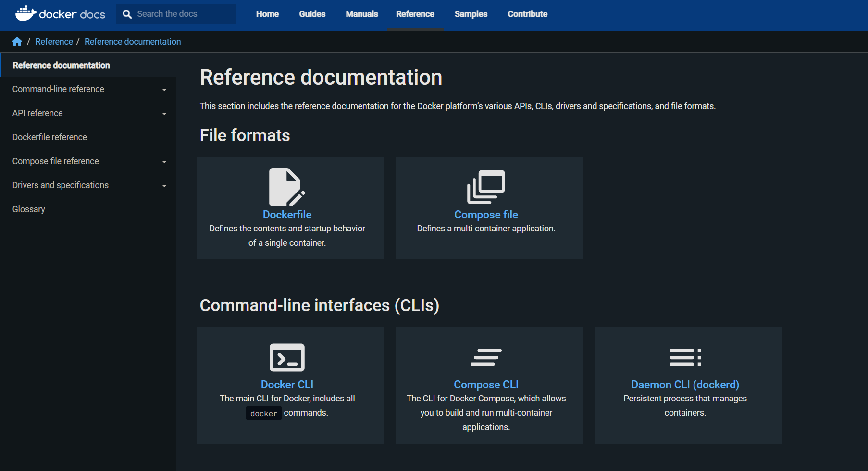
Task: Open the Daemon CLI (dockerd) link
Action: point(685,385)
